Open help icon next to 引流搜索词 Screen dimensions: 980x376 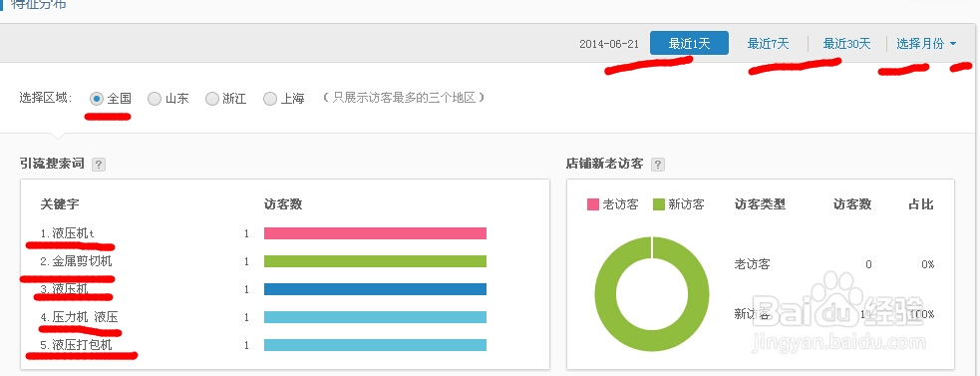click(x=98, y=165)
